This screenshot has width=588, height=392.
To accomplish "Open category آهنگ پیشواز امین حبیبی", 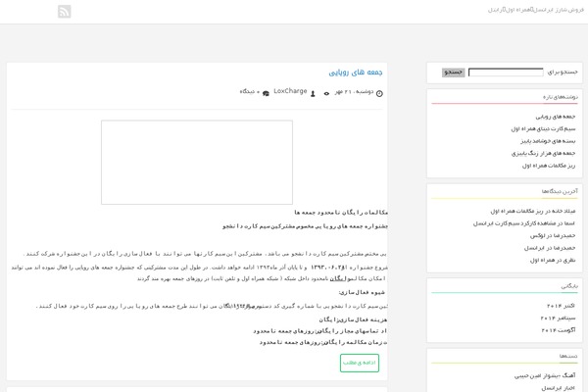I will (545, 375).
